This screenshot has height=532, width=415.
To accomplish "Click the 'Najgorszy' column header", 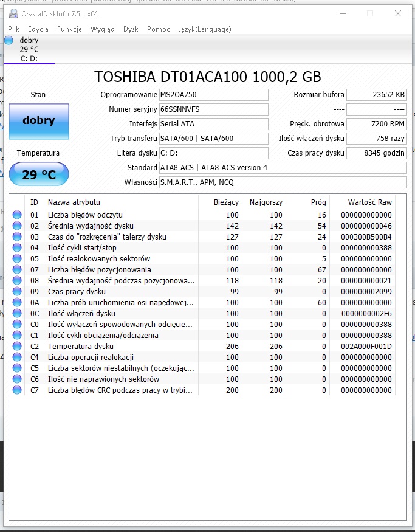I will 264,202.
